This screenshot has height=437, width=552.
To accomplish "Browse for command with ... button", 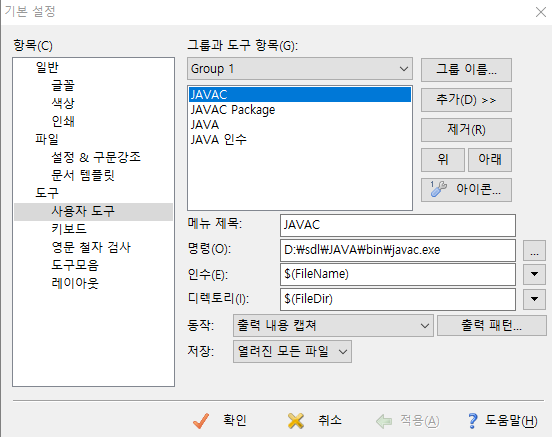I will (x=534, y=250).
